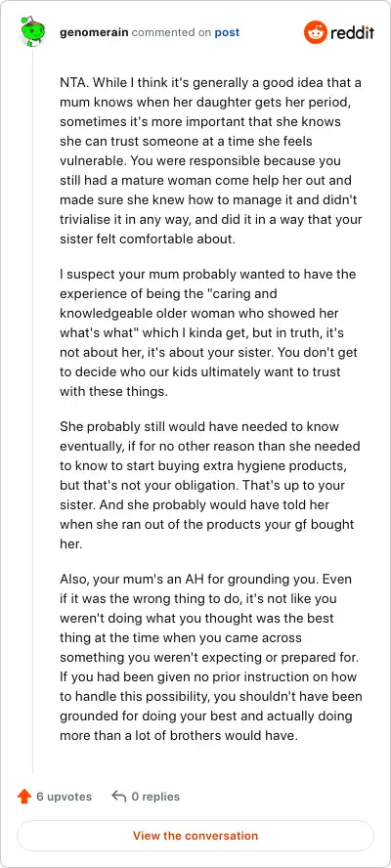Select the "0 replies" label

point(155,797)
